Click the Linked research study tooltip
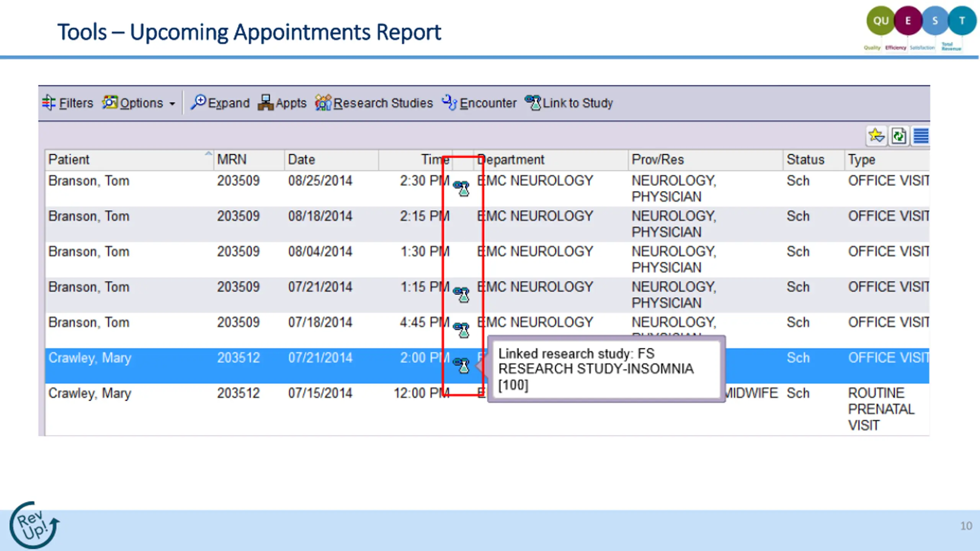 coord(606,369)
